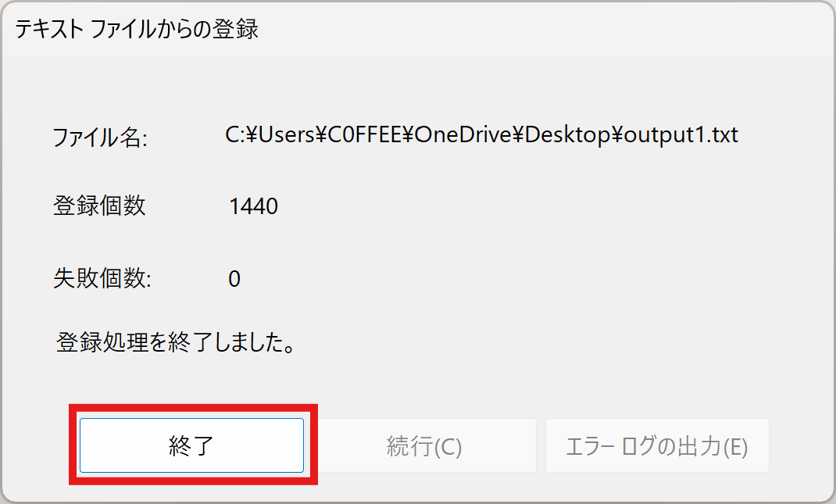This screenshot has height=504, width=836.
Task: Click the C0FFEE username in the path
Action: [364, 135]
